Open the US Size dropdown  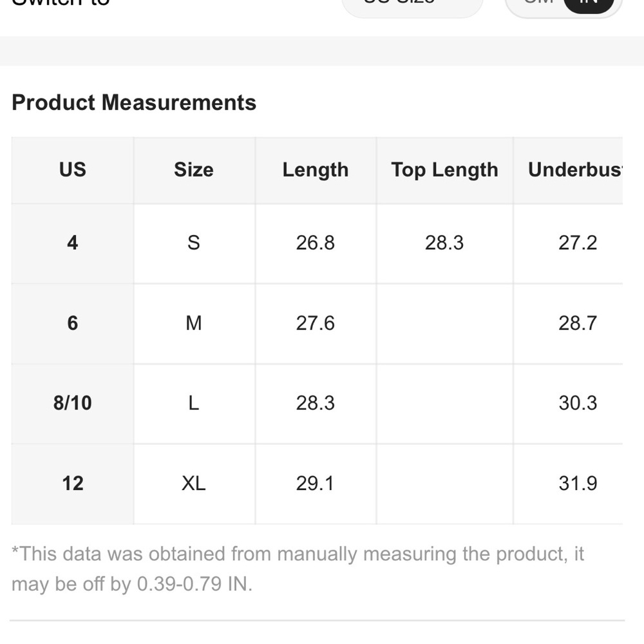[412, 4]
